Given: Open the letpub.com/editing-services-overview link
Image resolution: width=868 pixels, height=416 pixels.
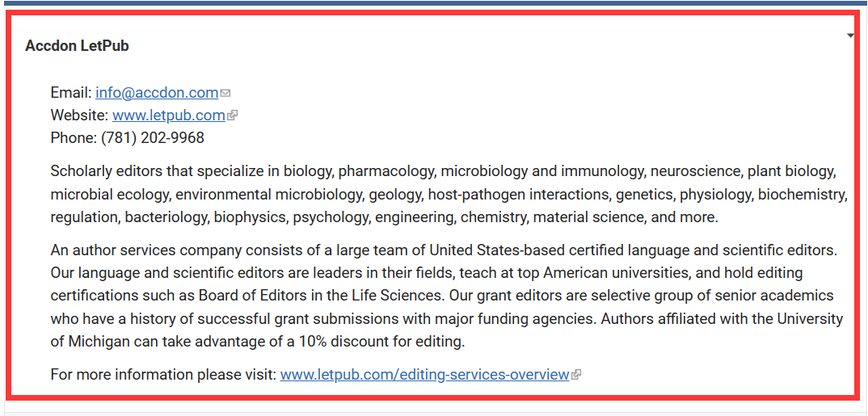Looking at the screenshot, I should (424, 375).
